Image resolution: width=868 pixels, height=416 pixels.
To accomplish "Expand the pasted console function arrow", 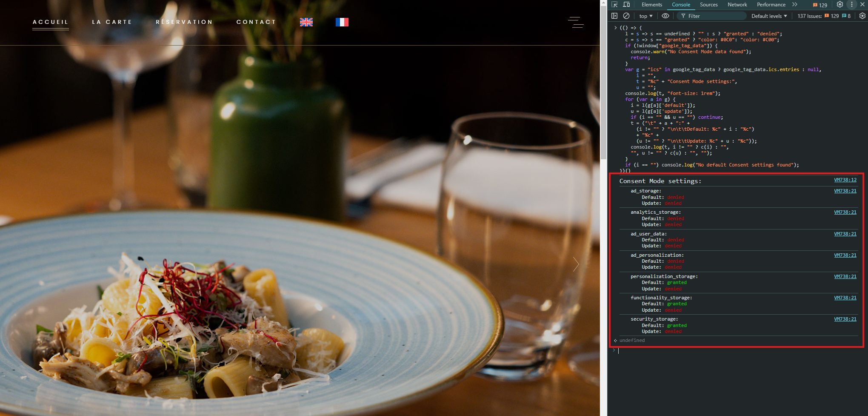I will tap(615, 28).
